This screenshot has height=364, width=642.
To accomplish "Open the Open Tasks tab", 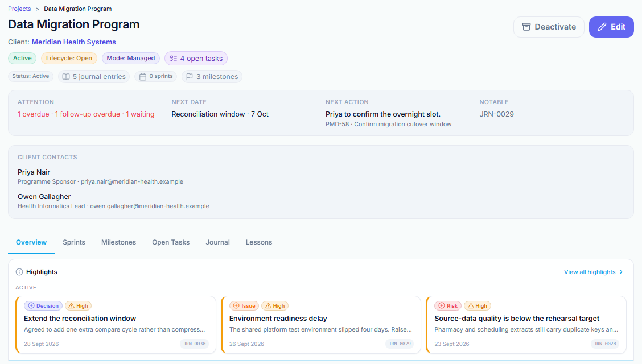I will 171,242.
